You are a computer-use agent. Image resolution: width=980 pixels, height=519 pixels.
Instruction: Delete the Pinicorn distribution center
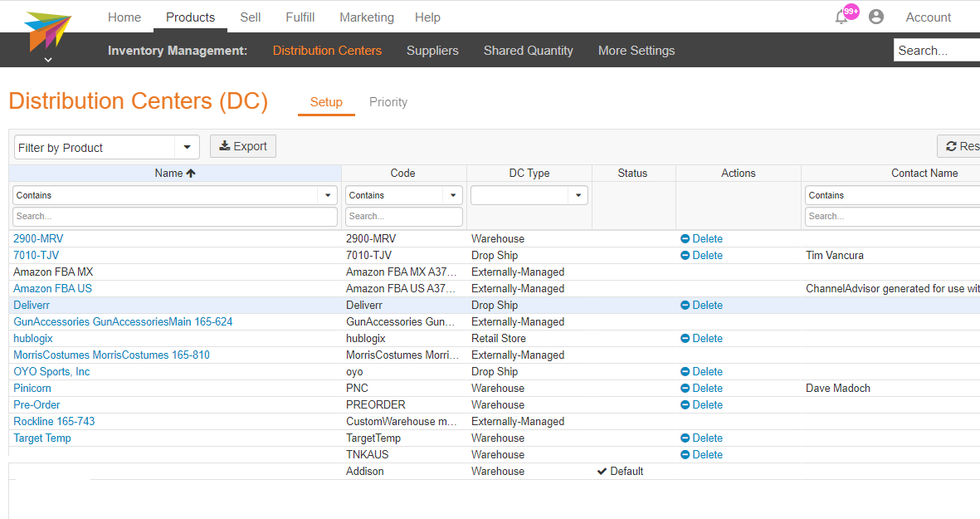[x=701, y=389]
